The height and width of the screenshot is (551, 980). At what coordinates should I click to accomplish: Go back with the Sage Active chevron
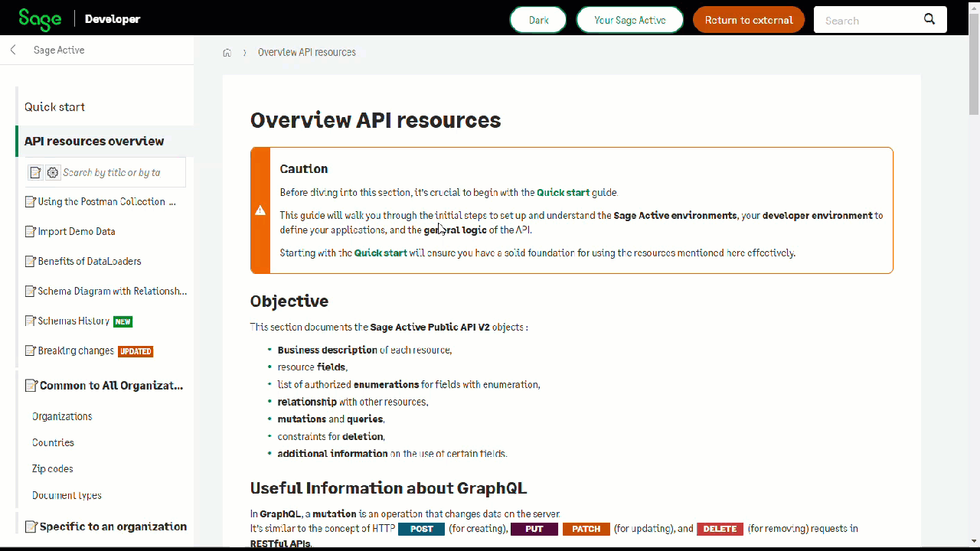pyautogui.click(x=13, y=50)
